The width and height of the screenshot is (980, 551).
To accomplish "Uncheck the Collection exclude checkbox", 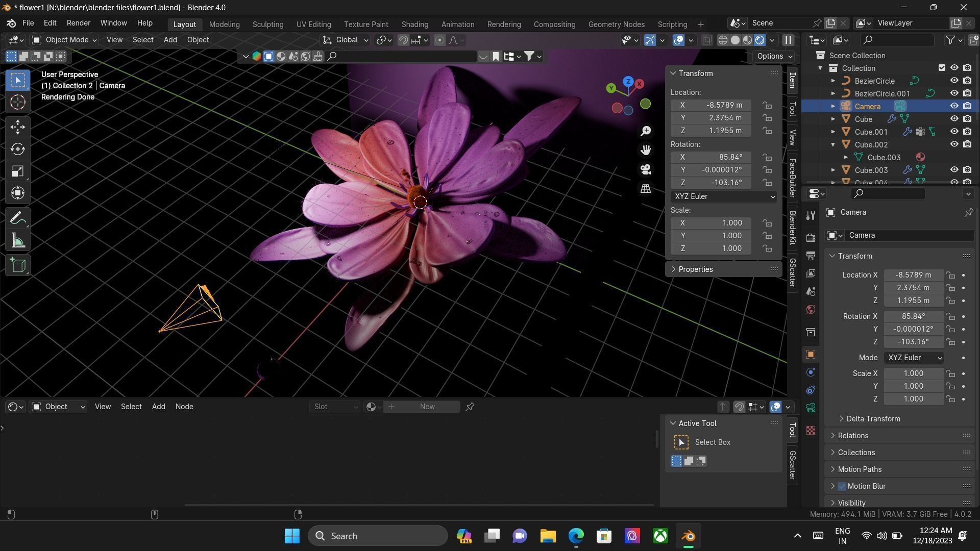I will pyautogui.click(x=942, y=68).
